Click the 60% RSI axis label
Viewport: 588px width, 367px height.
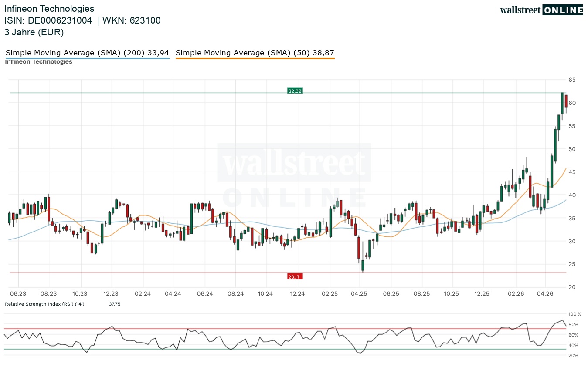point(574,335)
